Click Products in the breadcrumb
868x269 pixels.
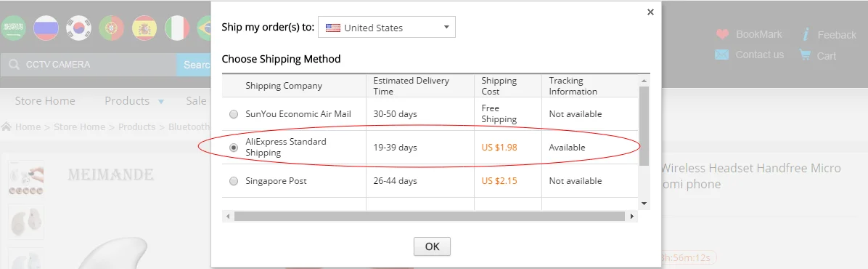[x=136, y=127]
